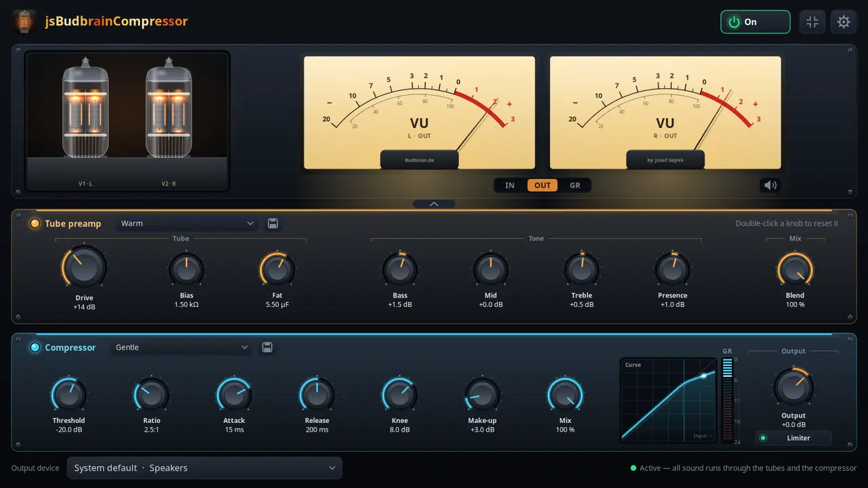The height and width of the screenshot is (488, 868).
Task: Toggle the Tube preamp section on/off
Action: [35, 224]
